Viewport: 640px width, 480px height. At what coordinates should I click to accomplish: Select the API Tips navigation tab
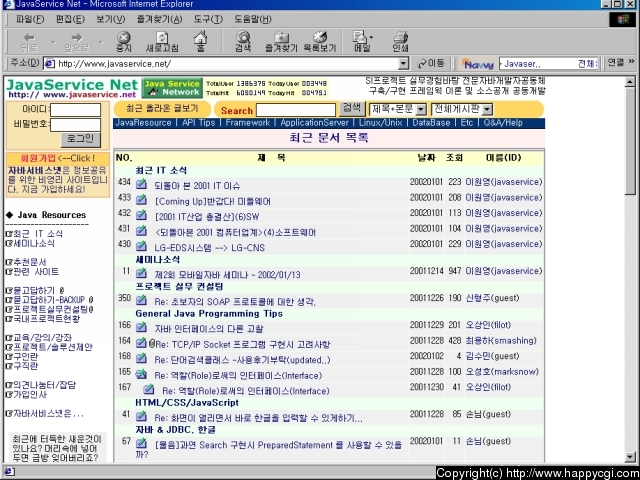tap(198, 123)
